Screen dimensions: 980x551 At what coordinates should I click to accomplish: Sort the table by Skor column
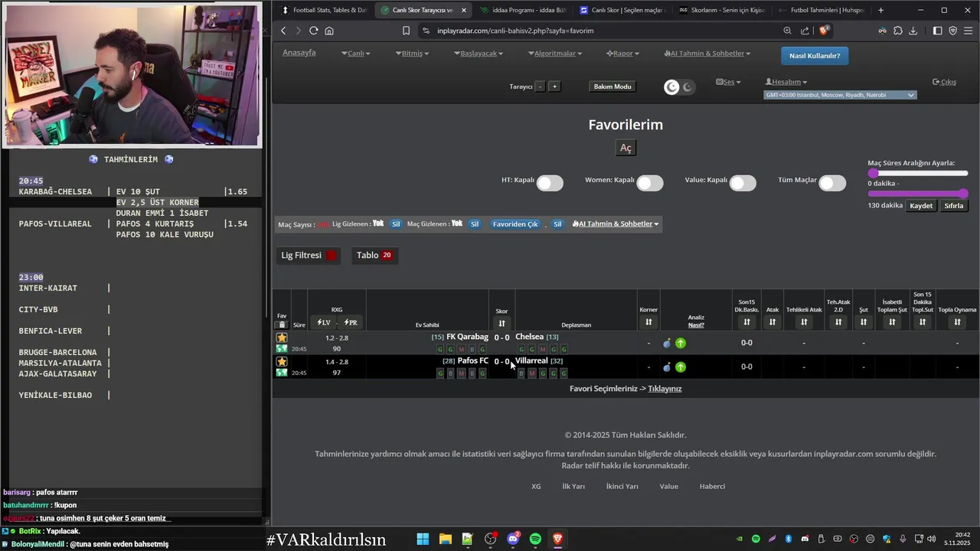[501, 323]
